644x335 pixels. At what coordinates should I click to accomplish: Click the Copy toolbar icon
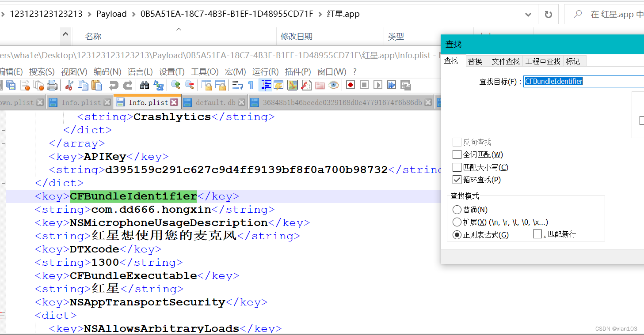click(83, 85)
